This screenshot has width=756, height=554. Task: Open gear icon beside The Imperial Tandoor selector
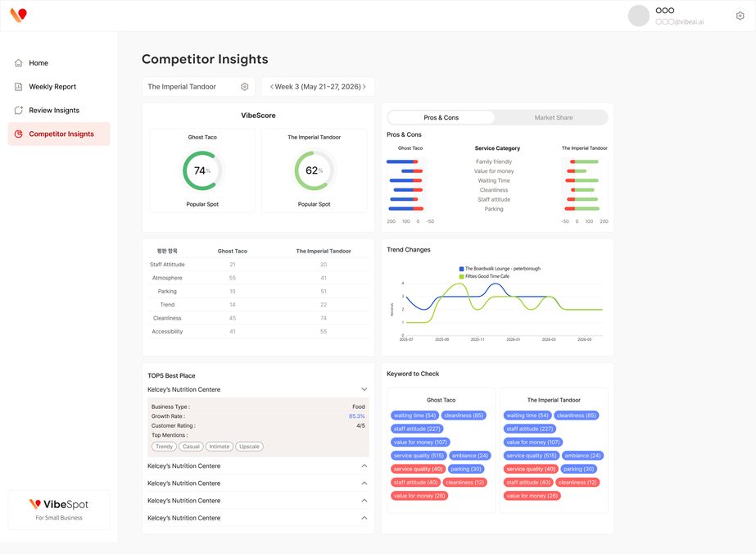point(244,86)
